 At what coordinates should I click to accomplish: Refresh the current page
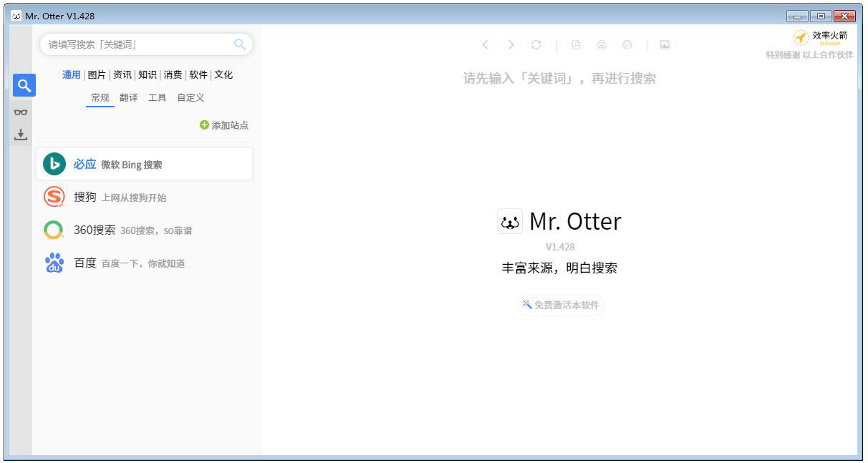(x=536, y=44)
